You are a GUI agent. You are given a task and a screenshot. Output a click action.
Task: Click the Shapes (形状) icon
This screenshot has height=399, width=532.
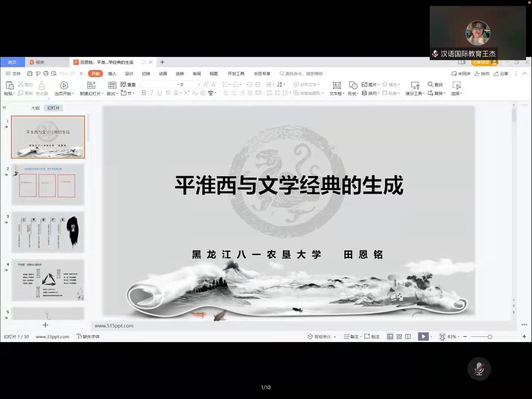click(x=353, y=86)
